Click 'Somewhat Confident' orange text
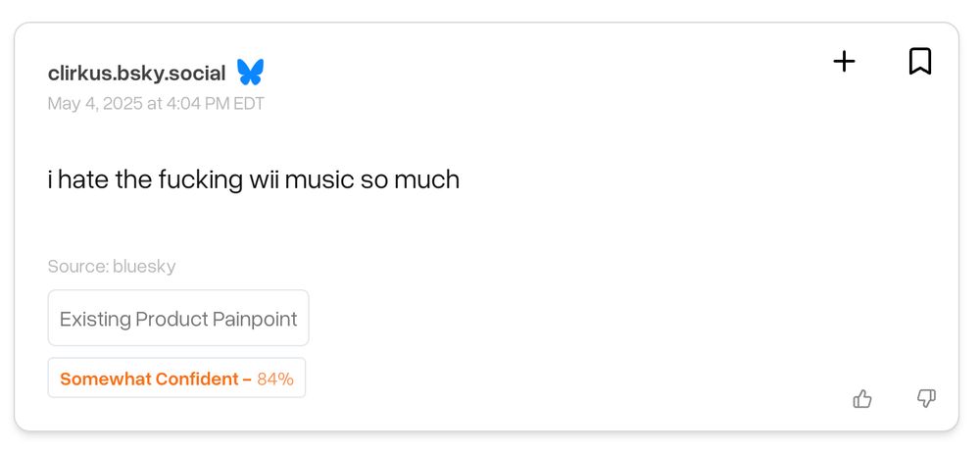The width and height of the screenshot is (980, 455). point(149,379)
